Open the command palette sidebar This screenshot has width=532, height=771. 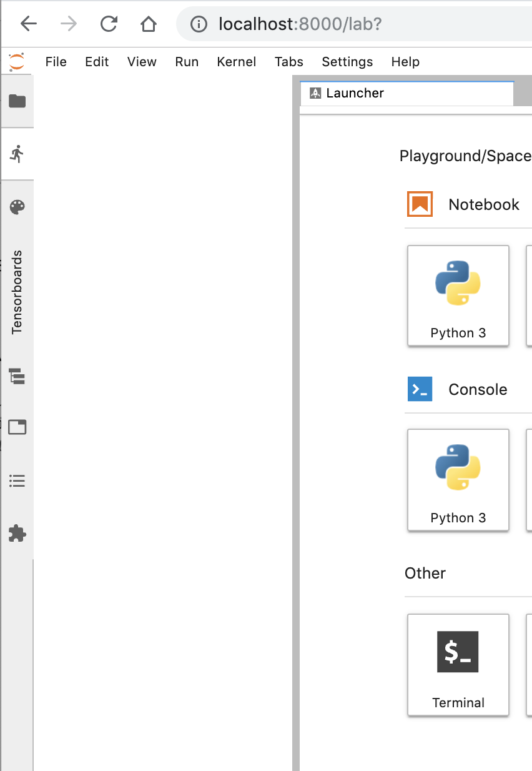[x=17, y=207]
